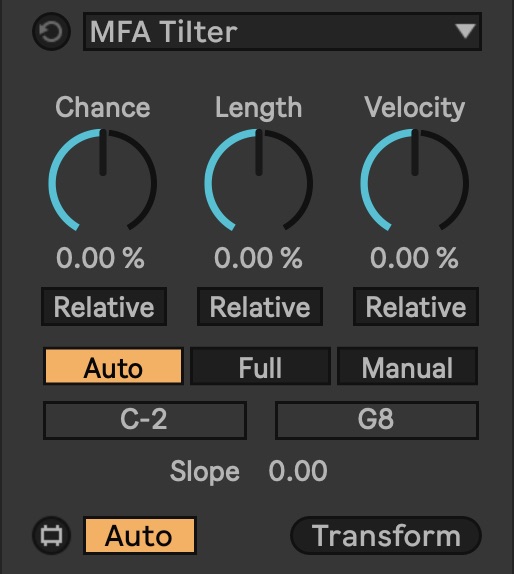Click the Transform button

click(x=386, y=536)
